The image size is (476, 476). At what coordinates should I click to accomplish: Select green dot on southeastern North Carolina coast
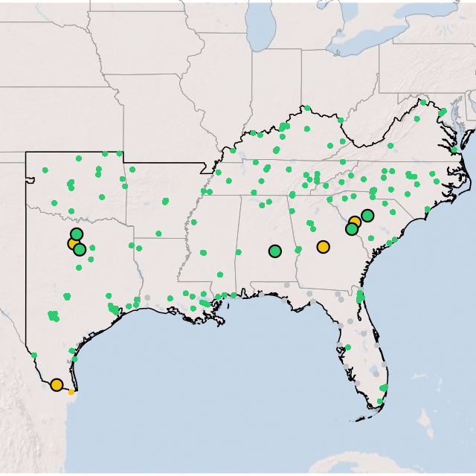pyautogui.click(x=428, y=209)
